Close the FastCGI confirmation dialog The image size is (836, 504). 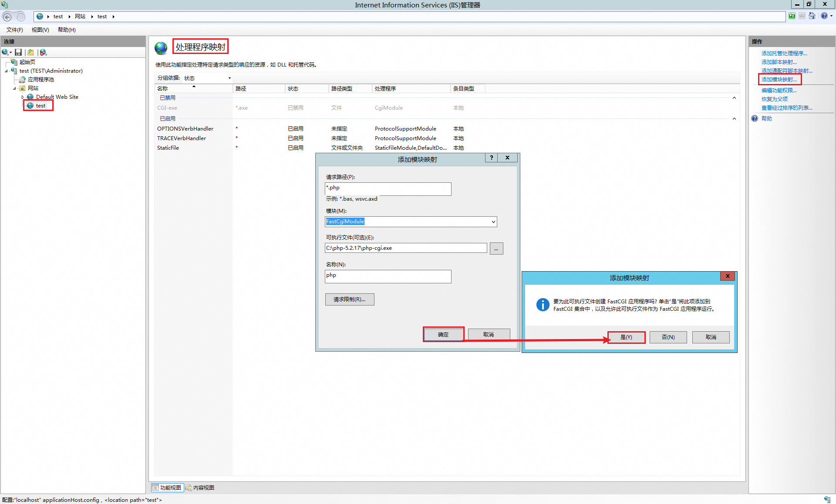(728, 276)
